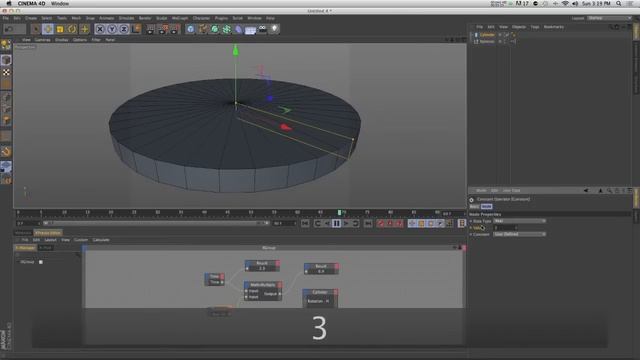This screenshot has height=360, width=640.
Task: Toggle the X axis lock
Action: click(x=100, y=29)
